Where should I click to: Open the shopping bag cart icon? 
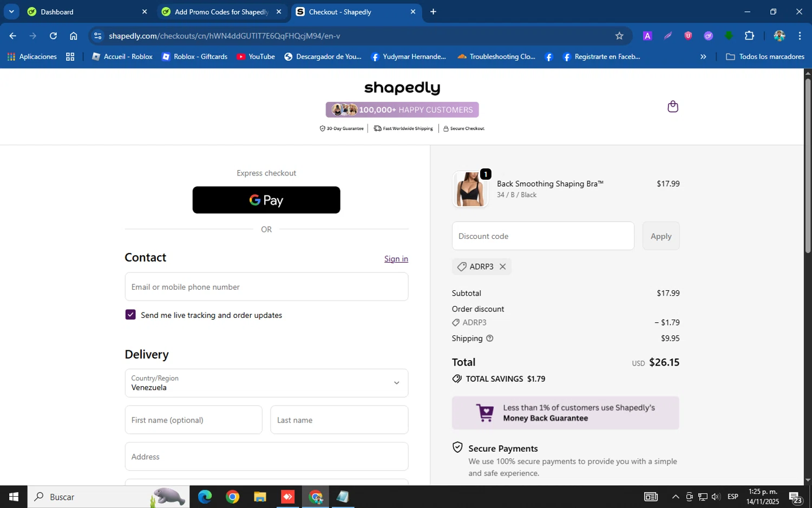coord(673,107)
